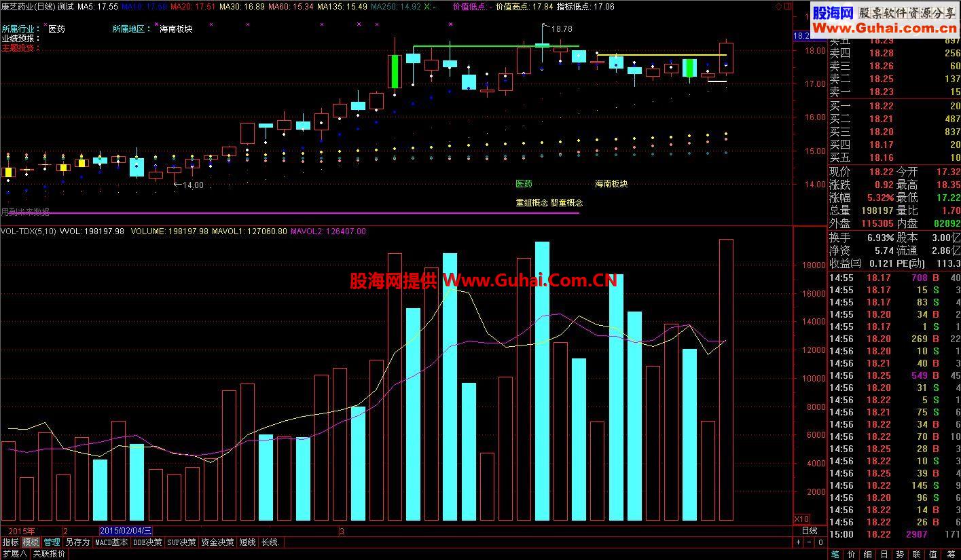Click the 2015/02/04/三 date marker
Screen dimensions: 961x560
click(x=126, y=531)
